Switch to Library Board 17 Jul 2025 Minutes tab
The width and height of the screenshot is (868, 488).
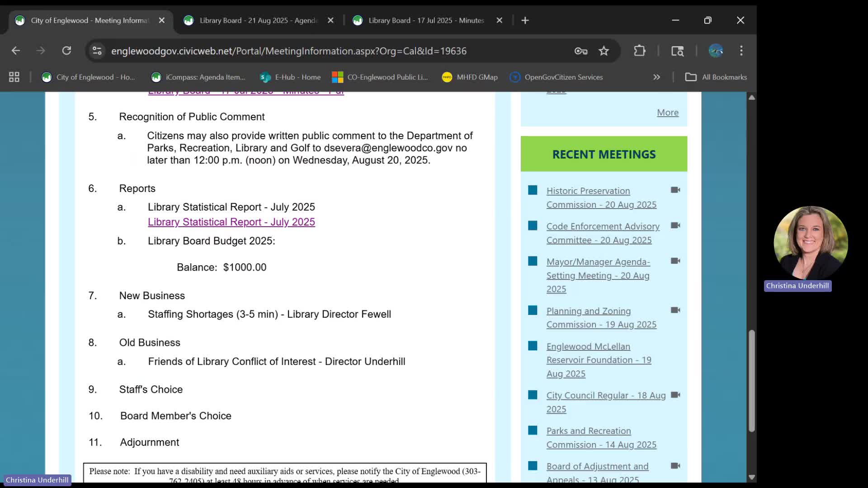pos(426,20)
